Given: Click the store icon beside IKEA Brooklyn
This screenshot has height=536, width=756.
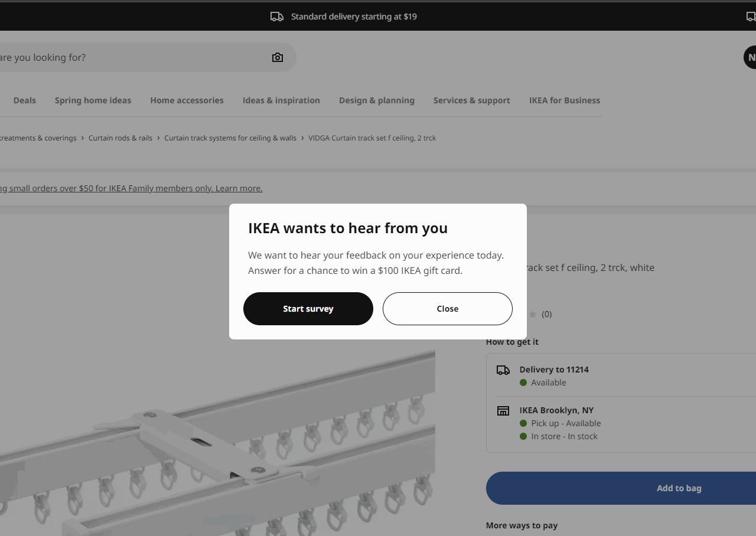Looking at the screenshot, I should pos(503,411).
